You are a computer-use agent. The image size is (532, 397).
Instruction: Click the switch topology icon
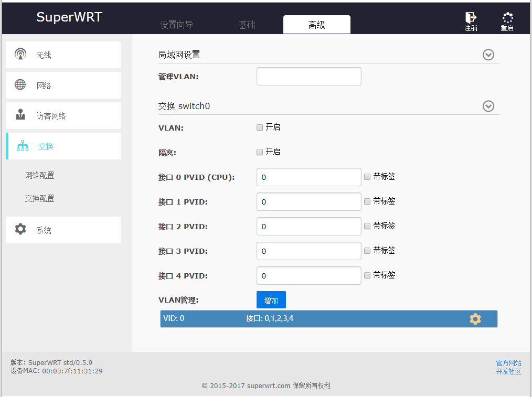[x=23, y=145]
